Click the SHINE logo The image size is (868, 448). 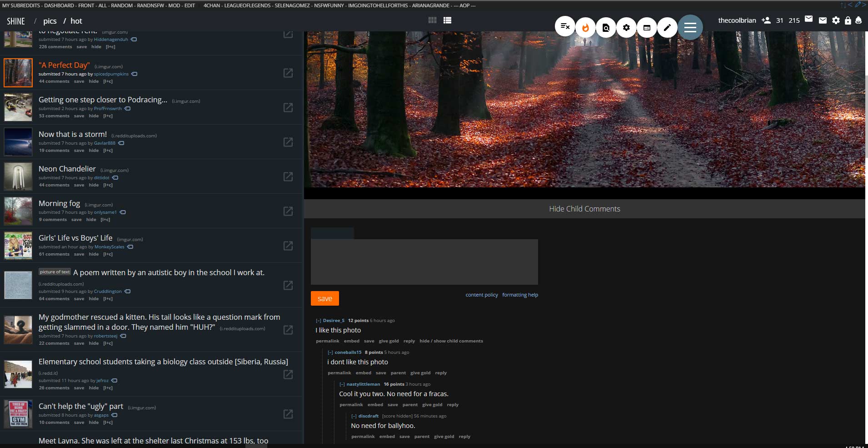(16, 21)
